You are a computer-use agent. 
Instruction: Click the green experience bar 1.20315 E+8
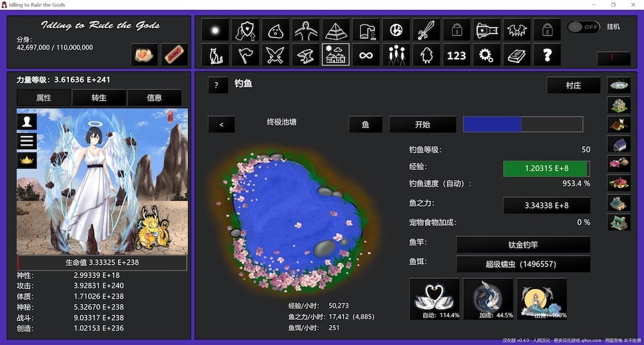(x=547, y=169)
